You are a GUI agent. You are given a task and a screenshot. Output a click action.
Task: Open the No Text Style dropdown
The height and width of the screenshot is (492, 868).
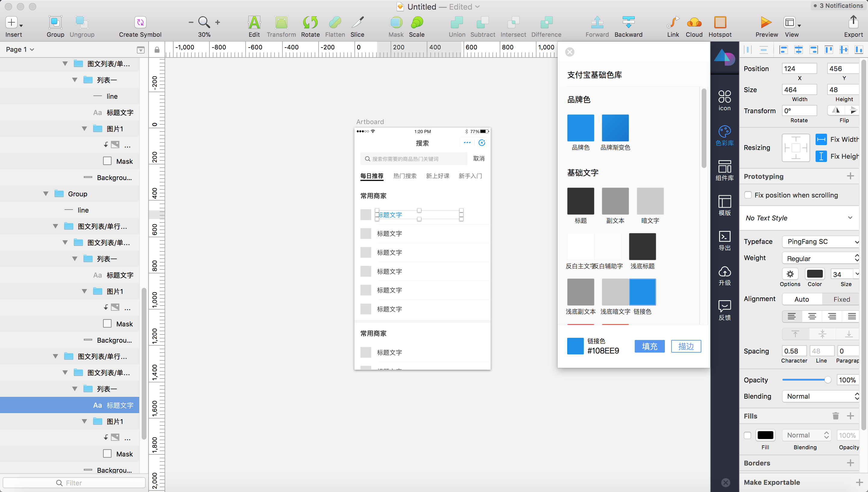pos(799,218)
